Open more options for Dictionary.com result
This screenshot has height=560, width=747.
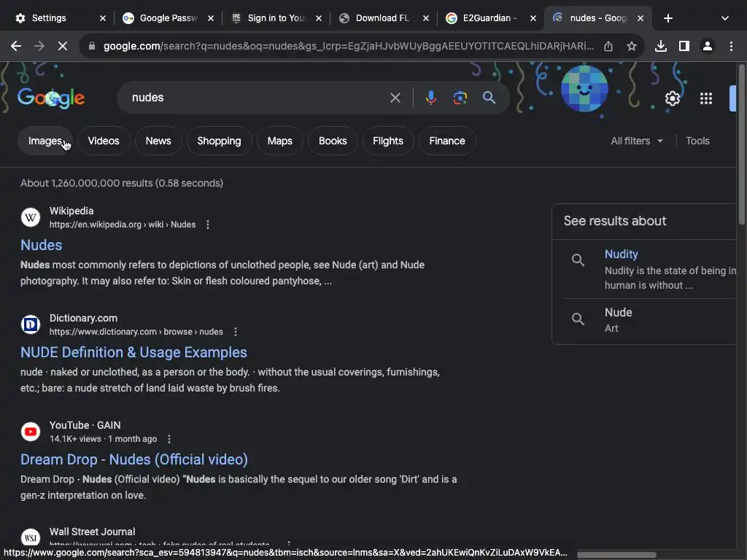tap(236, 332)
